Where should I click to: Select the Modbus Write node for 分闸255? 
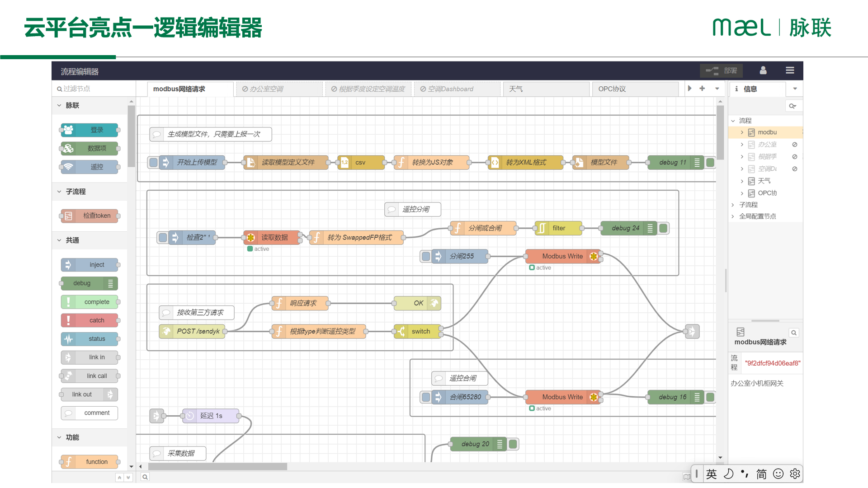pyautogui.click(x=562, y=256)
